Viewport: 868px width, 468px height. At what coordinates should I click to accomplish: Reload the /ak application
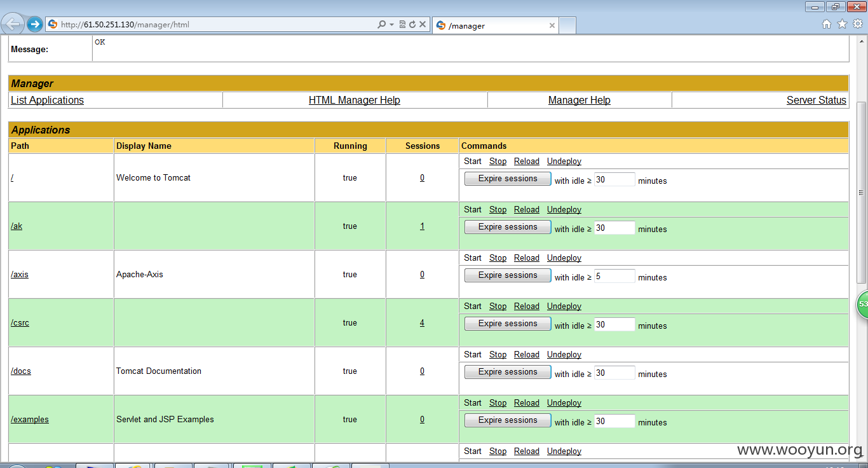(x=527, y=210)
